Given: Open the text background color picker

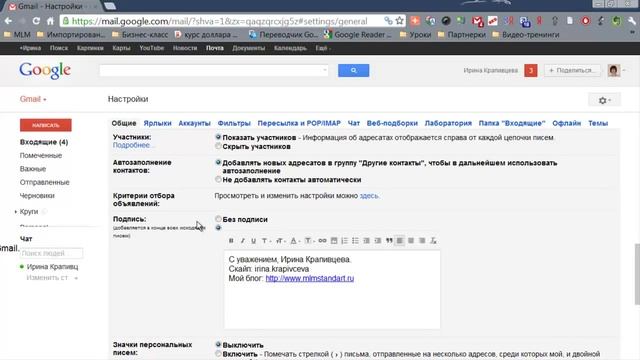Looking at the screenshot, I should [x=309, y=241].
